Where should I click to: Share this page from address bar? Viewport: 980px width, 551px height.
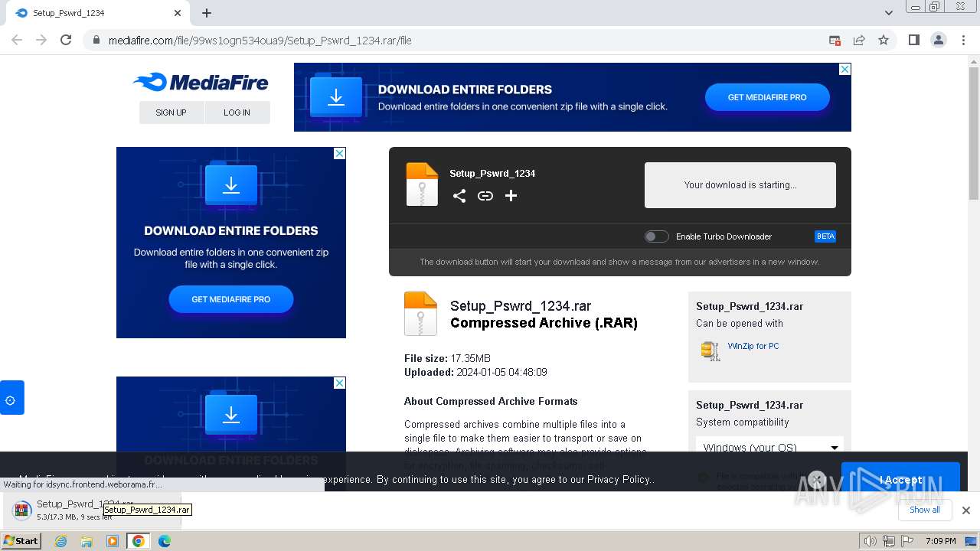tap(859, 40)
